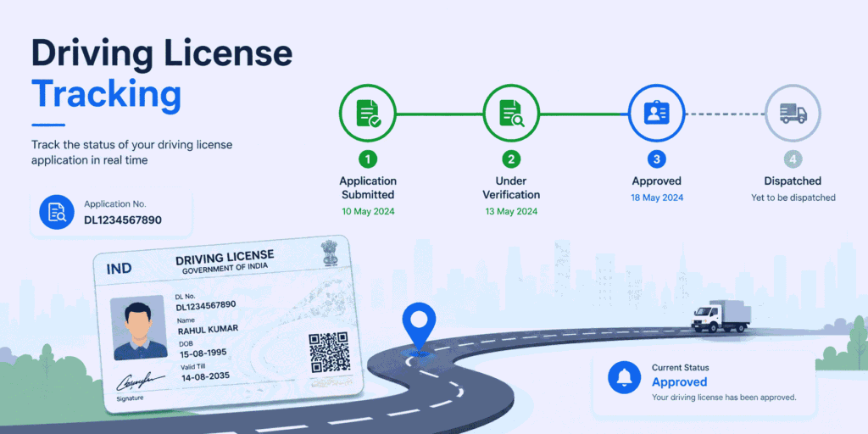Click the national emblem on the license card
Image resolution: width=868 pixels, height=434 pixels.
[x=331, y=254]
